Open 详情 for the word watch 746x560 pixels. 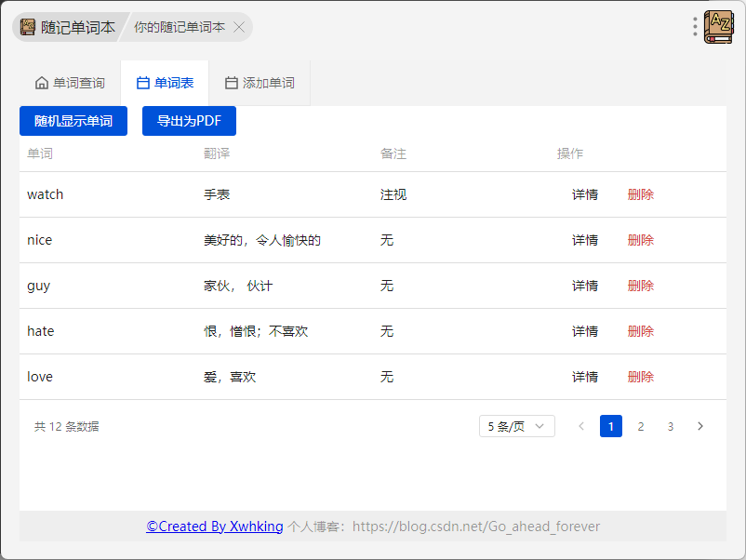click(x=585, y=194)
